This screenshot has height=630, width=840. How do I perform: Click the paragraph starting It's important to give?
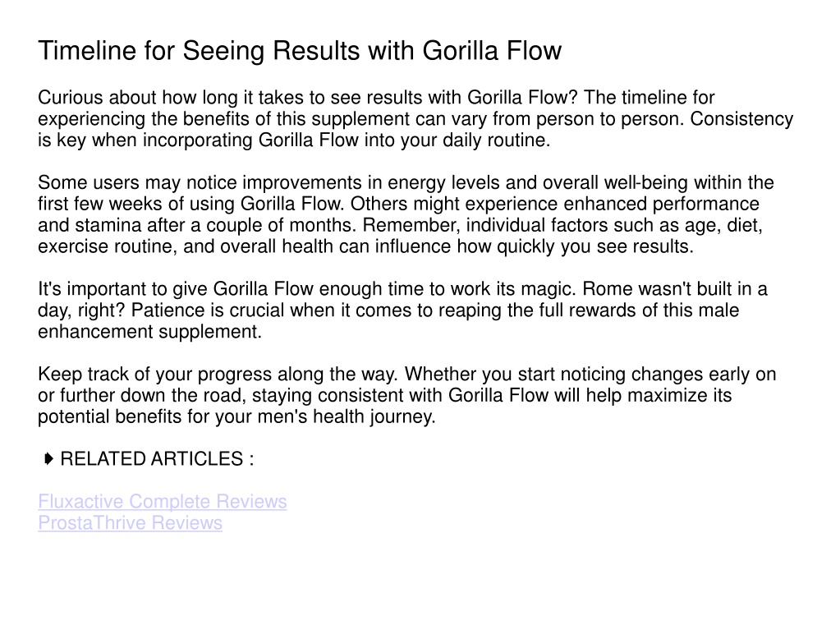[x=403, y=310]
